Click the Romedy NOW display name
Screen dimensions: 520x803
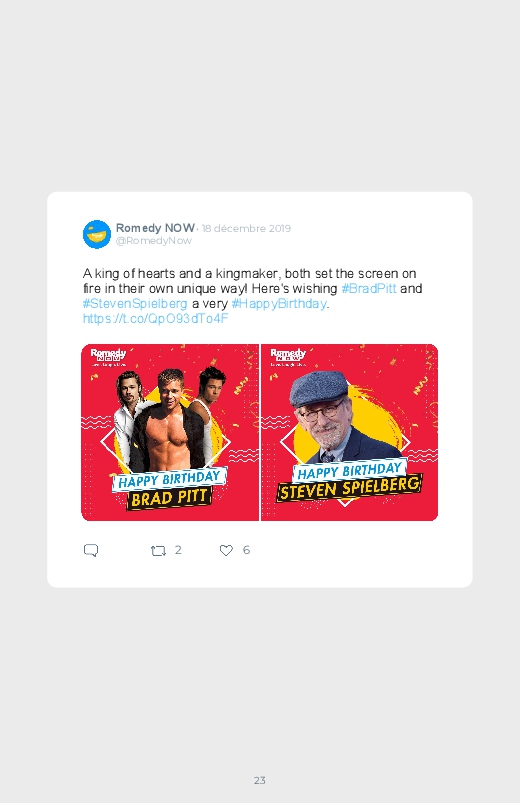155,228
